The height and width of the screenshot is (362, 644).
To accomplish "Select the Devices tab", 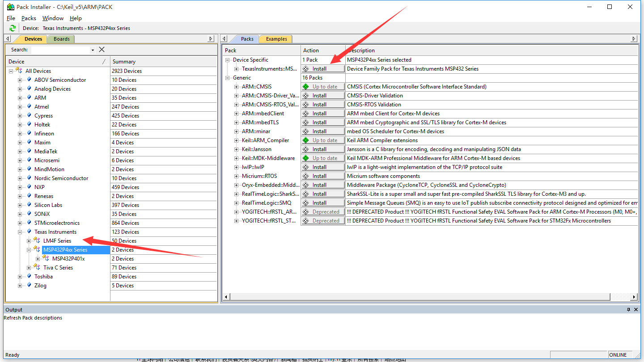I will coord(33,39).
